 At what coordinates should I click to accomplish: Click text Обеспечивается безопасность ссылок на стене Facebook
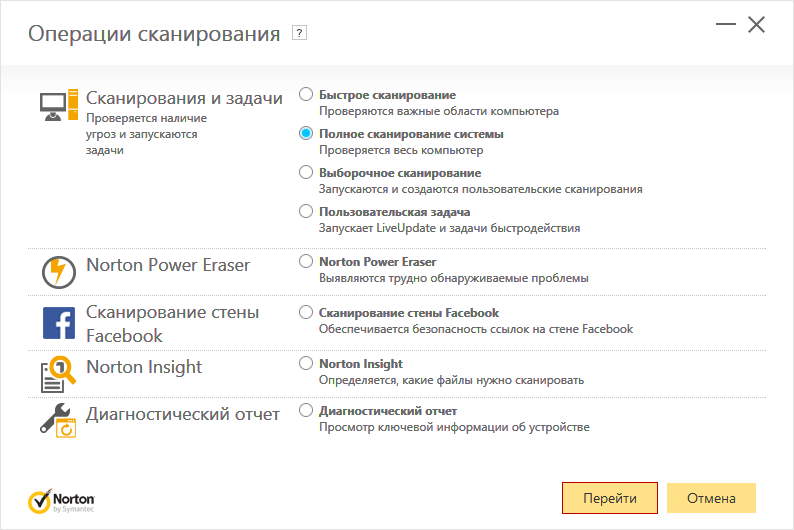click(x=476, y=329)
